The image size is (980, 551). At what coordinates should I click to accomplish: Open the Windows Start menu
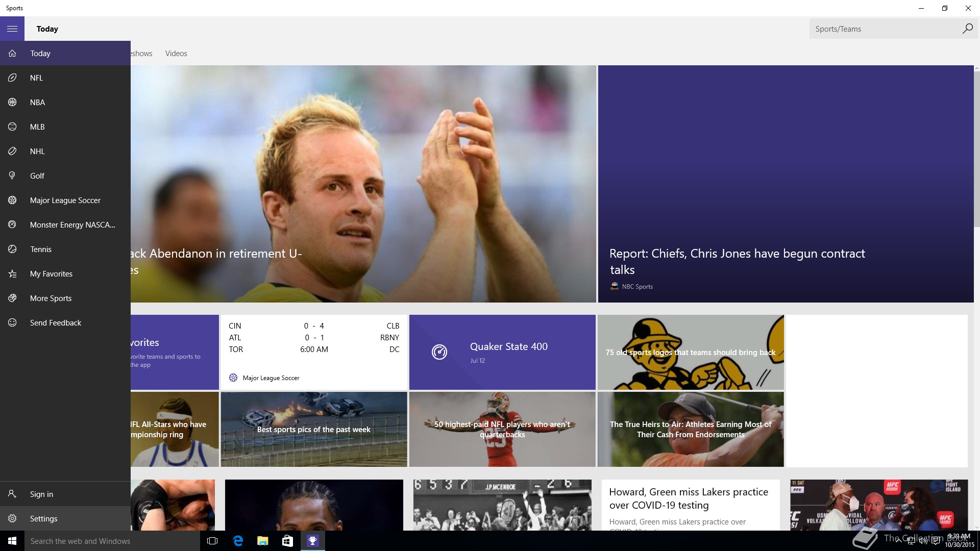coord(12,541)
